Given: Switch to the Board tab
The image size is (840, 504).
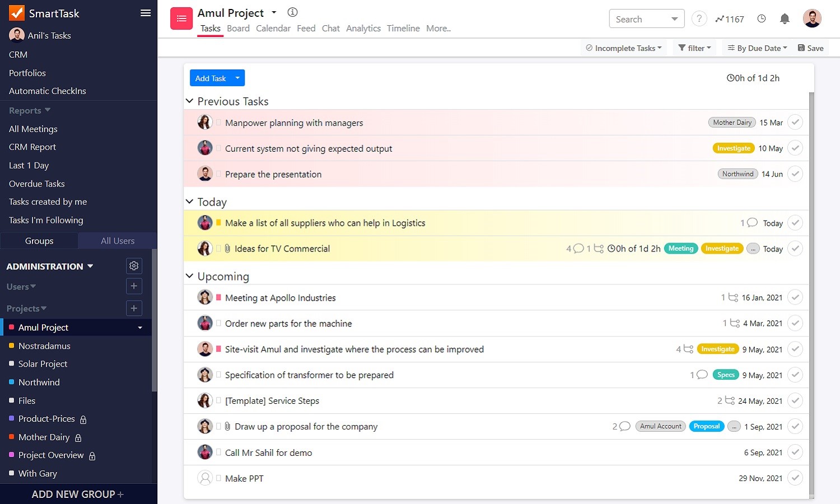Looking at the screenshot, I should tap(238, 28).
